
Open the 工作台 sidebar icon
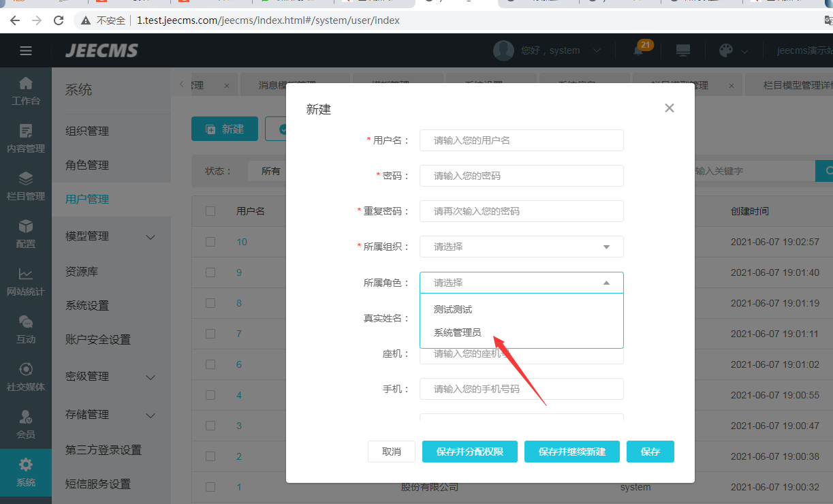click(x=26, y=91)
